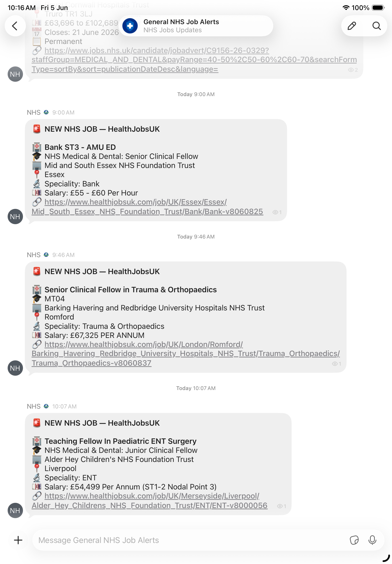Tap the plus attachment button

18,540
